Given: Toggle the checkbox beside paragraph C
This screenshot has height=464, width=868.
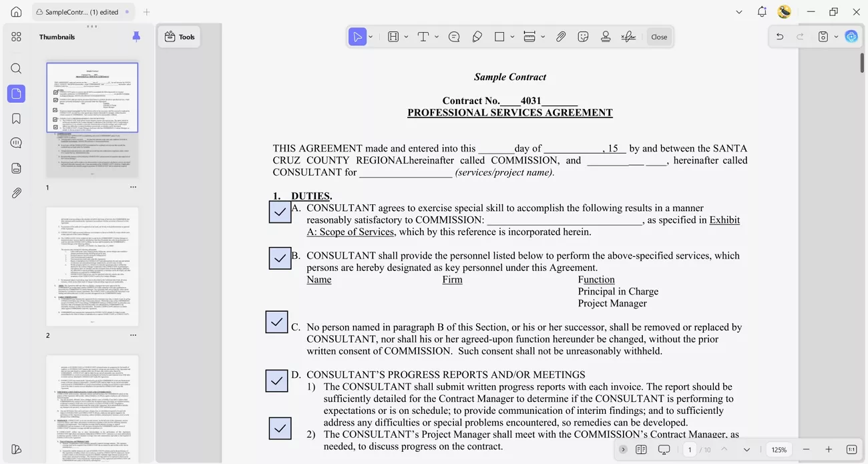Looking at the screenshot, I should click(276, 322).
